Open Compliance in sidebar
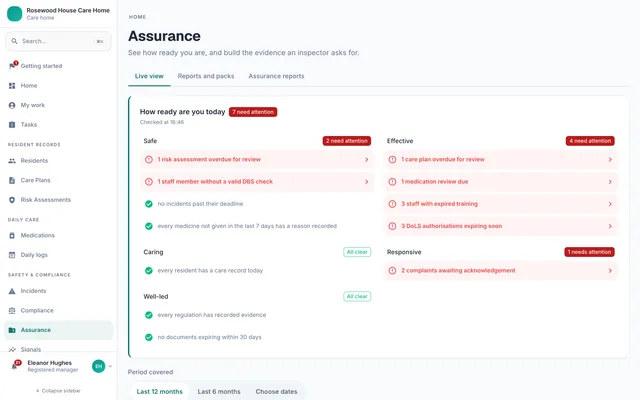 pos(58,311)
